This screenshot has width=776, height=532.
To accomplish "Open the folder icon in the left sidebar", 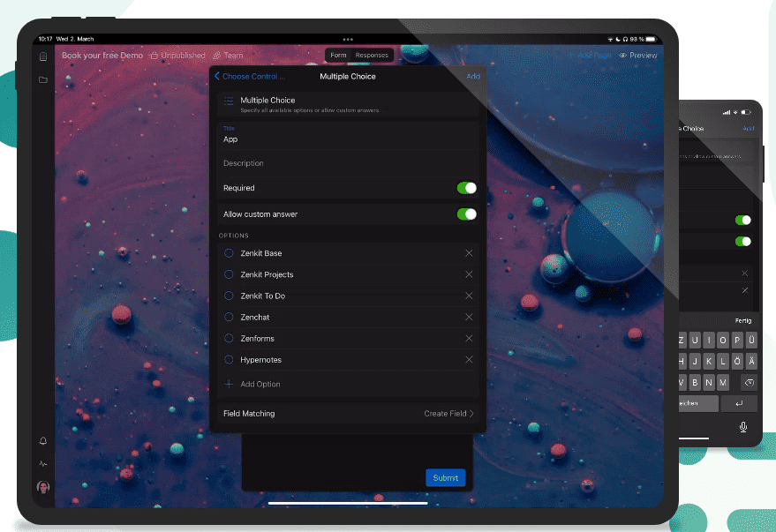I will click(43, 79).
